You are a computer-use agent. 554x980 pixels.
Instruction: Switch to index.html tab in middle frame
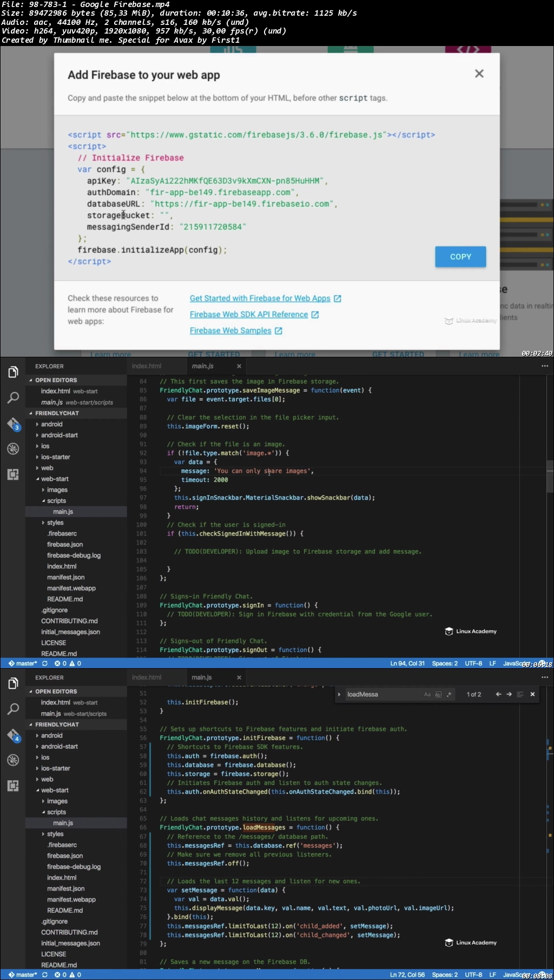[147, 366]
